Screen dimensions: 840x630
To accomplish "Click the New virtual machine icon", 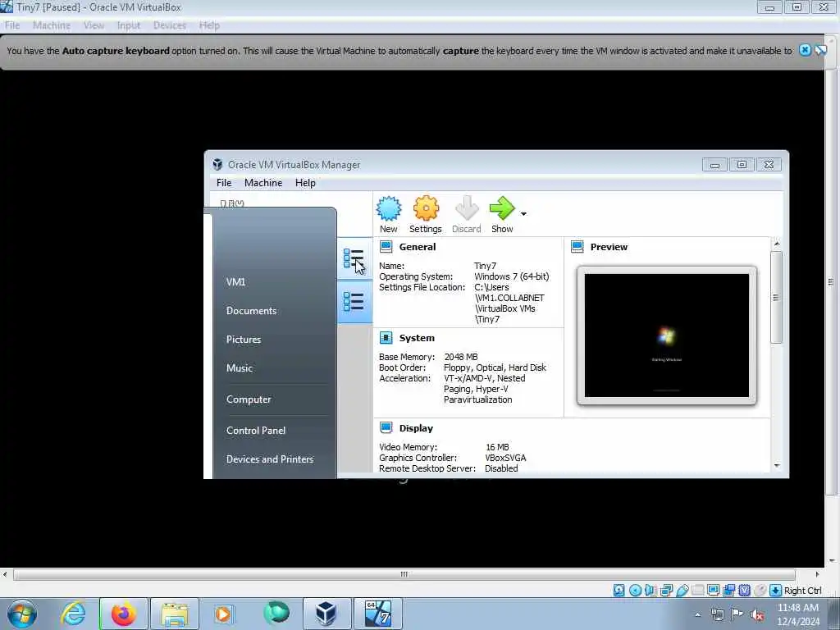I will [x=388, y=208].
